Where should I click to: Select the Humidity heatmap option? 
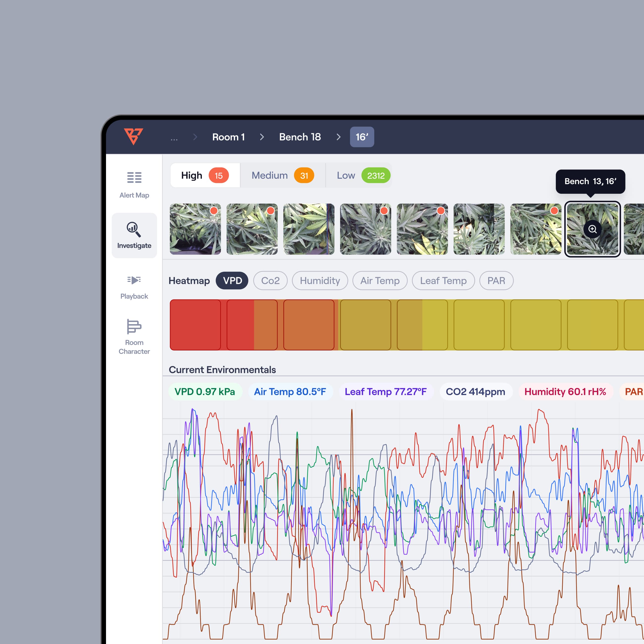click(320, 281)
